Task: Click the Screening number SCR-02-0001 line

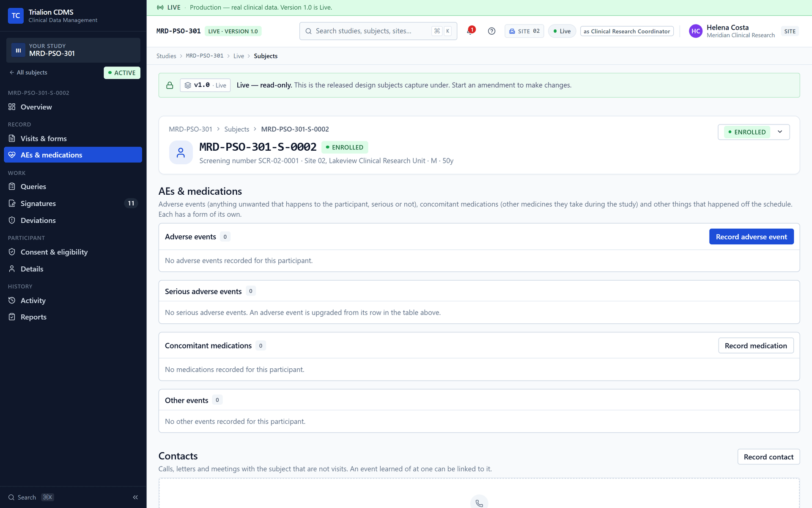Action: point(326,161)
